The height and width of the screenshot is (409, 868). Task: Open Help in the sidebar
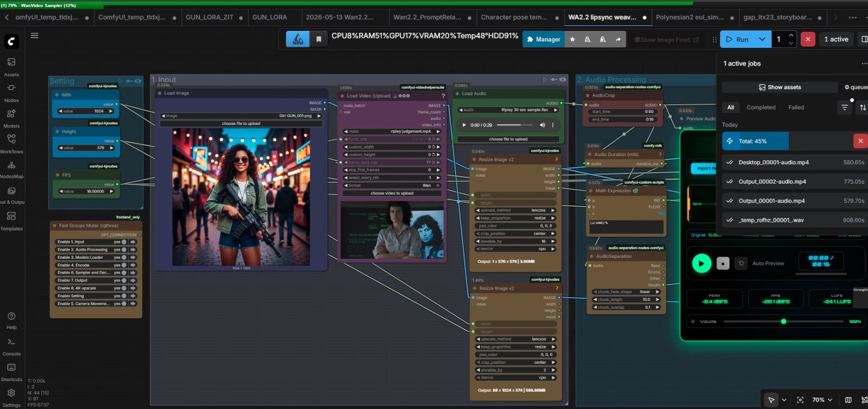pos(11,320)
